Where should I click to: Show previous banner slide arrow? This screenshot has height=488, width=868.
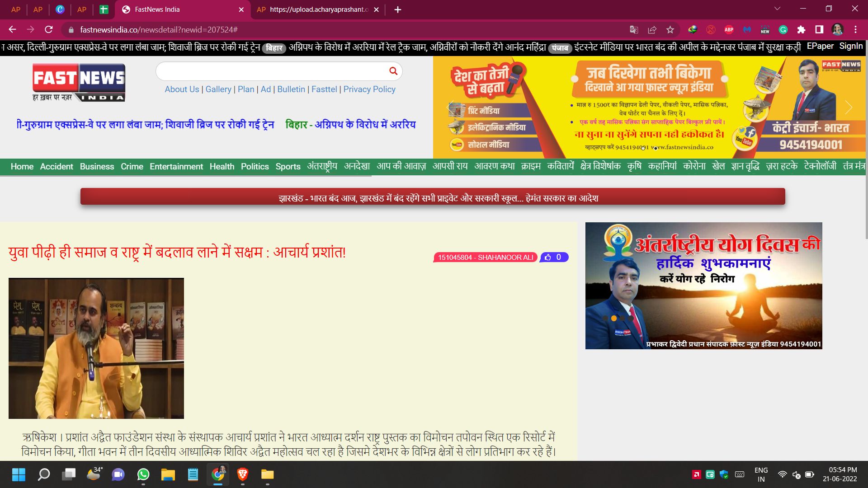450,108
